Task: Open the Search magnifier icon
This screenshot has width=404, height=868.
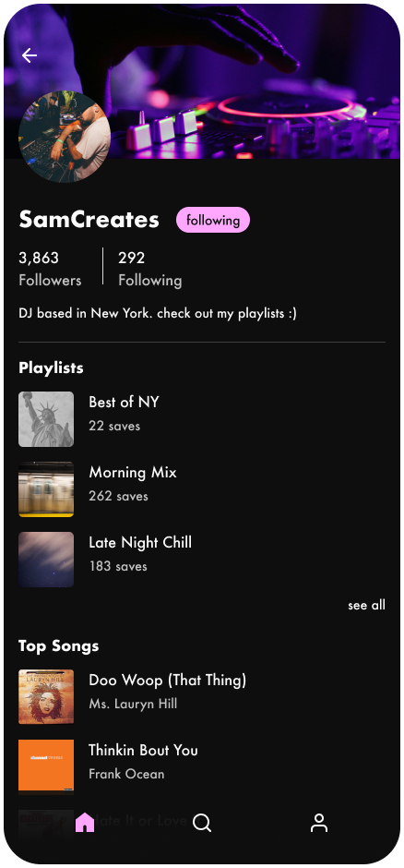Action: 202,823
